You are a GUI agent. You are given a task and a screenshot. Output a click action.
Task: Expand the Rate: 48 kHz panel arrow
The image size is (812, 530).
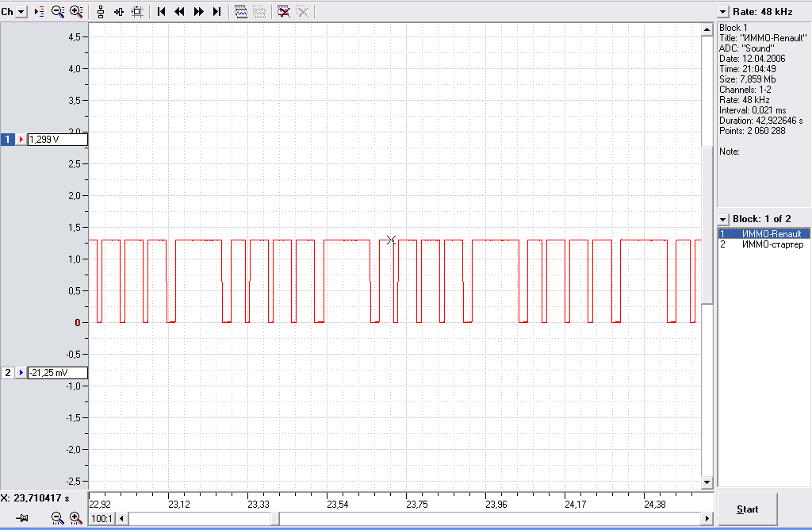[x=723, y=12]
